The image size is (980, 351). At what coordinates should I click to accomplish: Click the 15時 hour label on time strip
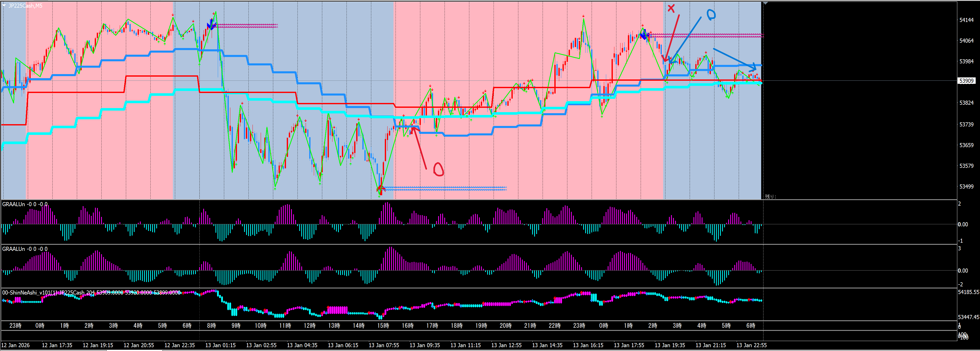383,325
